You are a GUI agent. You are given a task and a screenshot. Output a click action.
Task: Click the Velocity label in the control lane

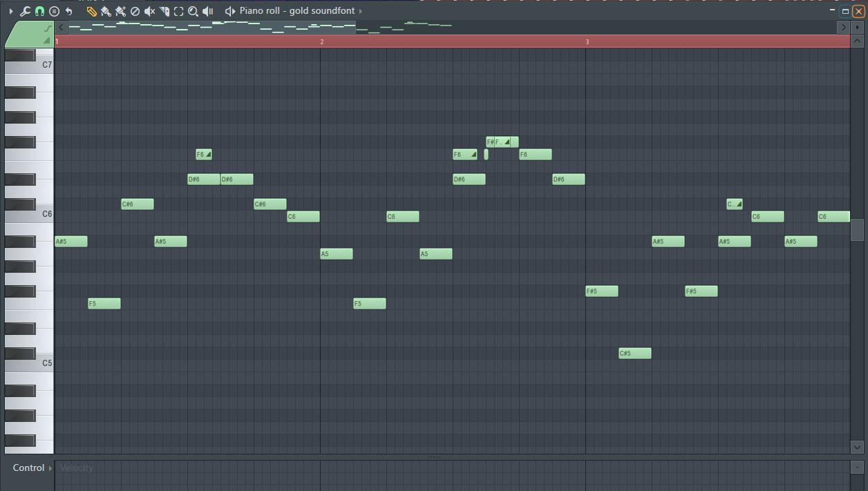click(76, 468)
